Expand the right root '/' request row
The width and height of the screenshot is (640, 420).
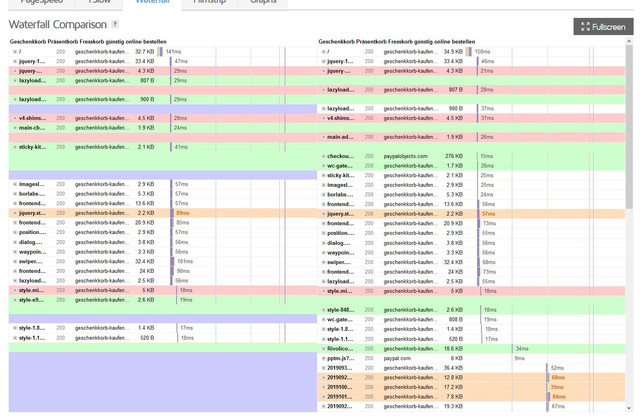pos(323,52)
